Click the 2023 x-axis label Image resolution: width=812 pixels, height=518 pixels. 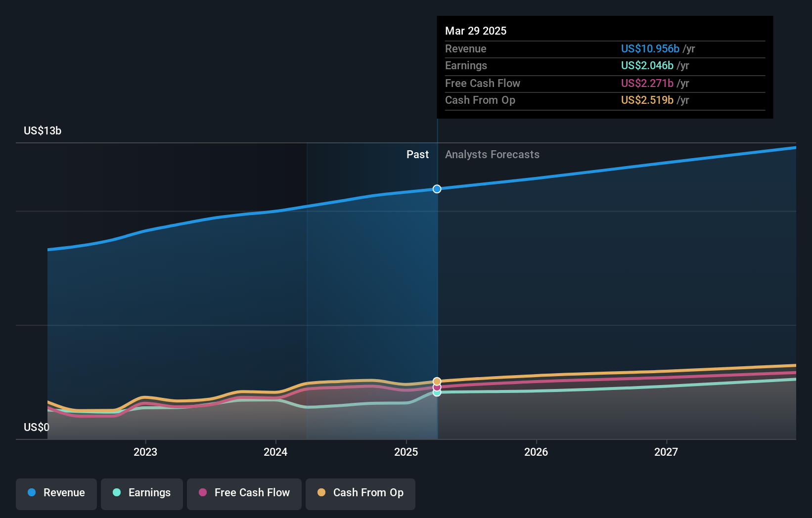145,452
